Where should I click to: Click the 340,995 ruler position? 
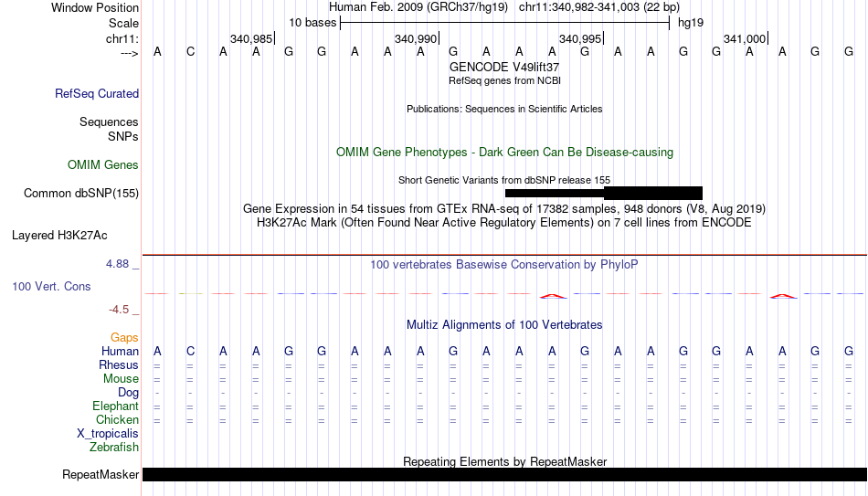coord(580,38)
